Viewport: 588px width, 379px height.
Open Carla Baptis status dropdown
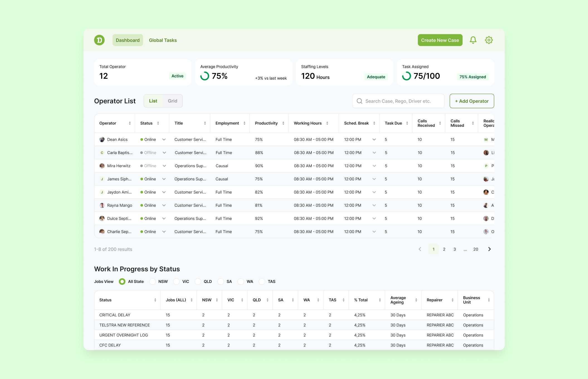[164, 153]
